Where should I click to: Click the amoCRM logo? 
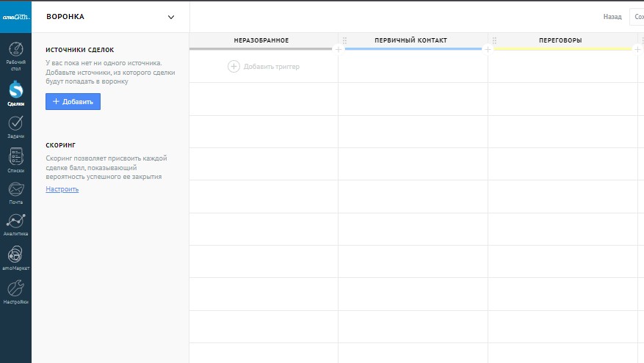point(15,16)
